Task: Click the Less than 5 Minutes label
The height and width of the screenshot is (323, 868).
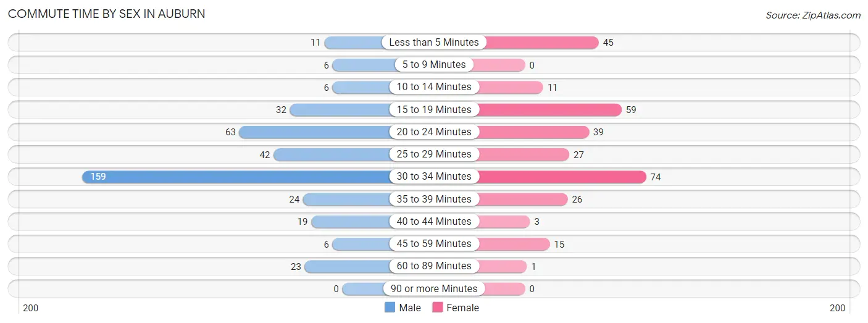Action: [x=434, y=43]
